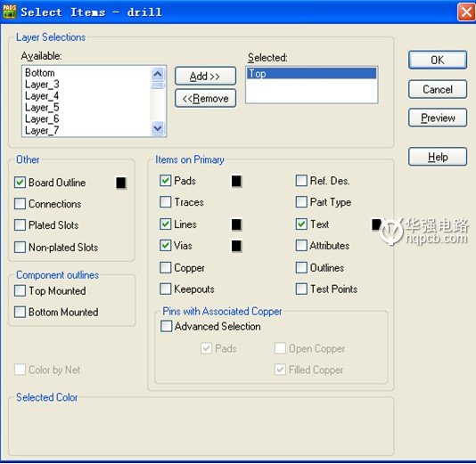Click the Board Outline color swatch
This screenshot has width=476, height=464.
(120, 183)
